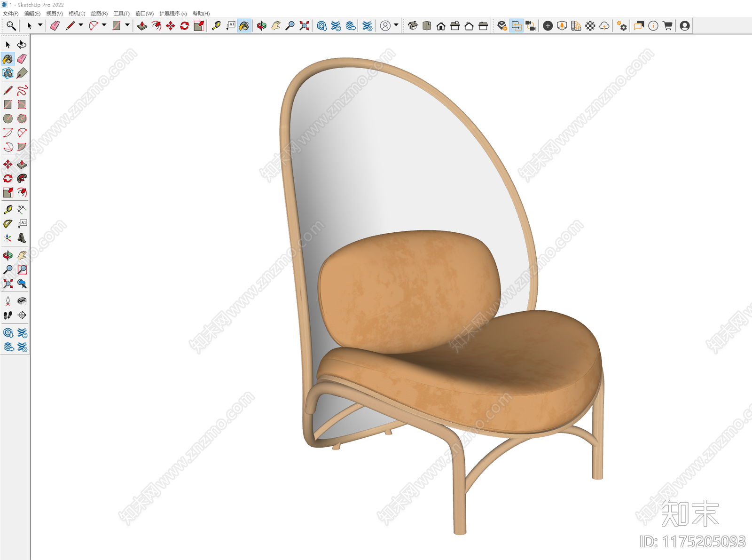Screen dimensions: 752x560
Task: Pick the Line pencil tool in top toolbar
Action: pyautogui.click(x=70, y=26)
